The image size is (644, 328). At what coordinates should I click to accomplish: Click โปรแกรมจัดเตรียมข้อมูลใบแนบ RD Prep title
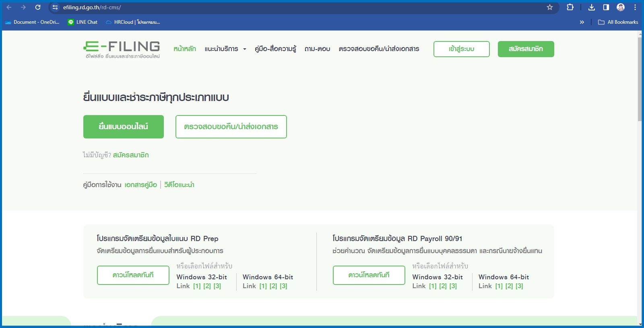tap(157, 239)
